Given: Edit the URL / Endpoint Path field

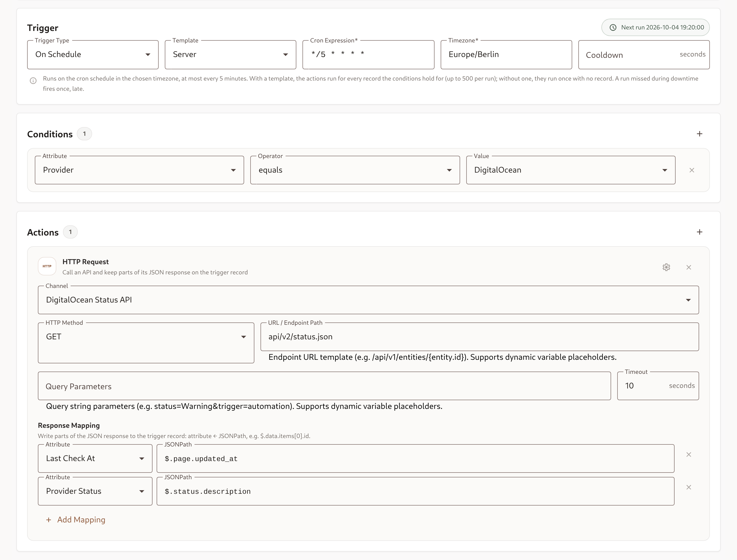Looking at the screenshot, I should click(479, 337).
